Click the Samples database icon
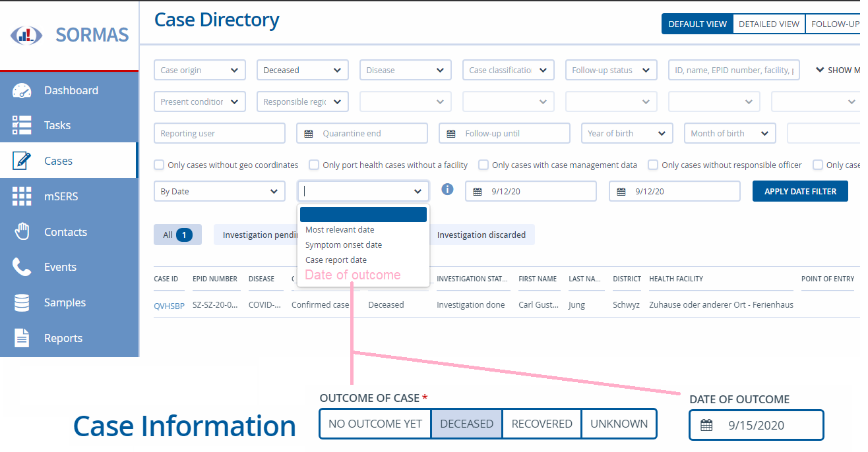This screenshot has width=868, height=452. 22,302
